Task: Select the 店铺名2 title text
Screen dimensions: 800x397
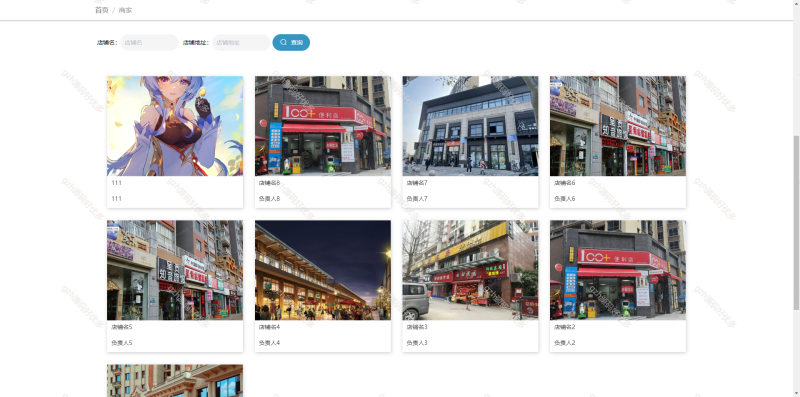Action: (564, 327)
